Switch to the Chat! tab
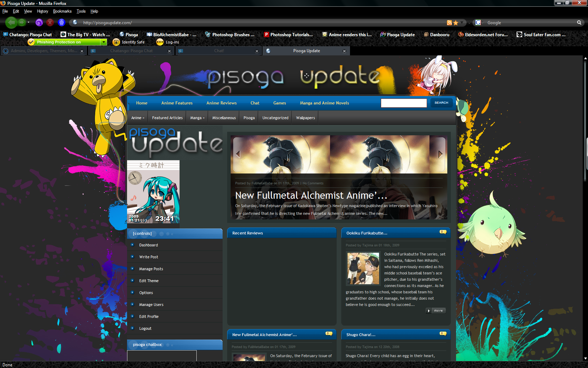Viewport: 588px width, 368px height. tap(218, 51)
